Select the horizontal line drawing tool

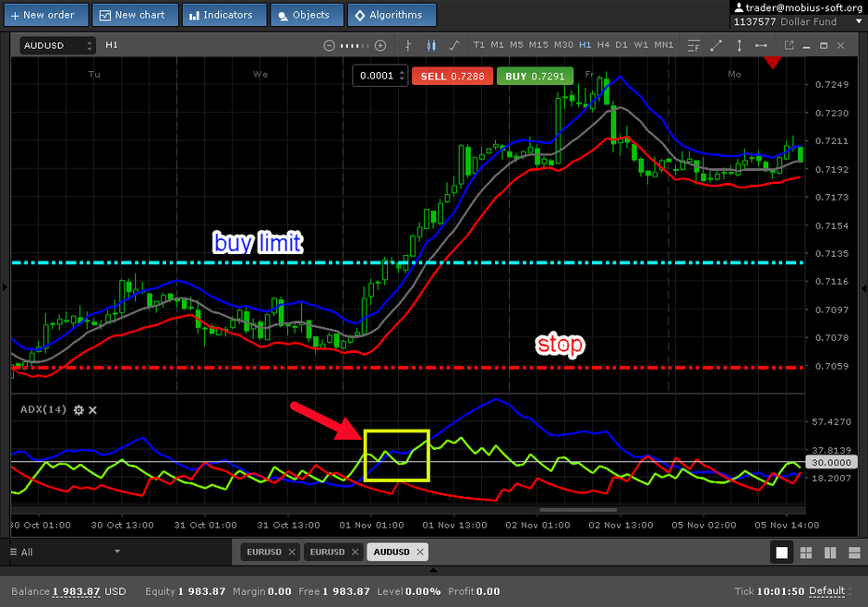761,45
